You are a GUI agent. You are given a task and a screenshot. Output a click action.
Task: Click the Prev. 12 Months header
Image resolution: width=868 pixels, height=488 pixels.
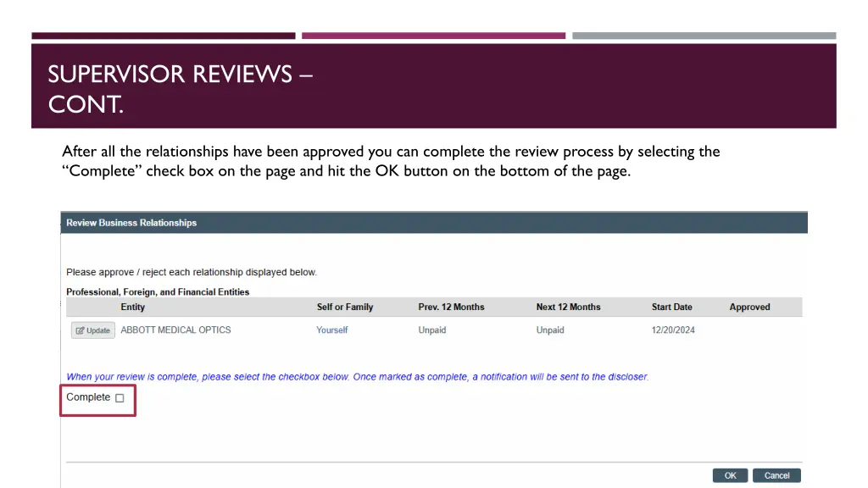[451, 307]
